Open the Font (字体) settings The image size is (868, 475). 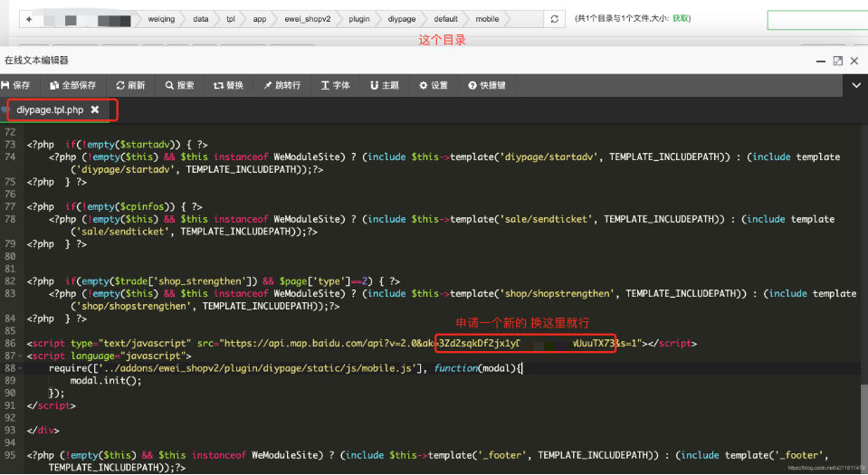pyautogui.click(x=335, y=85)
